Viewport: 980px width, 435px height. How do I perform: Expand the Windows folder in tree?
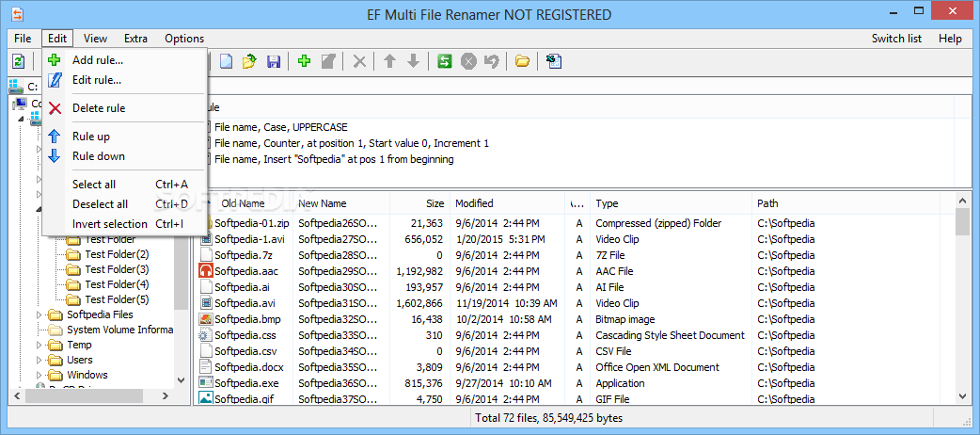(40, 375)
